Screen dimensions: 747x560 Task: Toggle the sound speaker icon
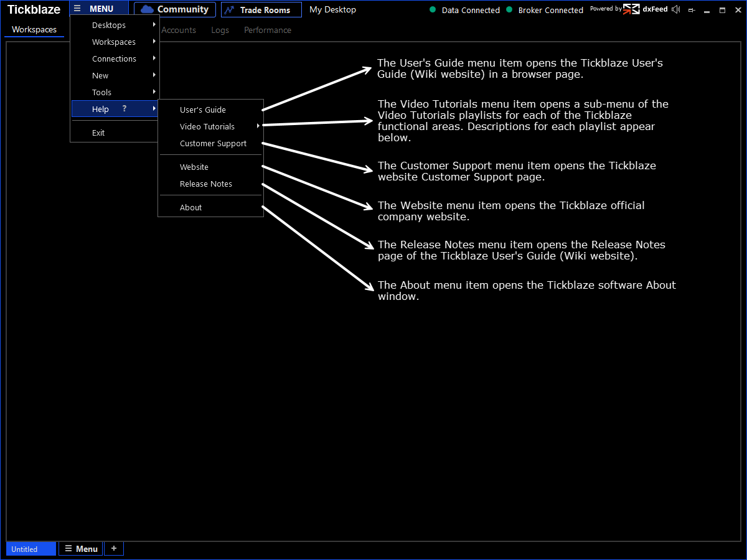point(676,9)
